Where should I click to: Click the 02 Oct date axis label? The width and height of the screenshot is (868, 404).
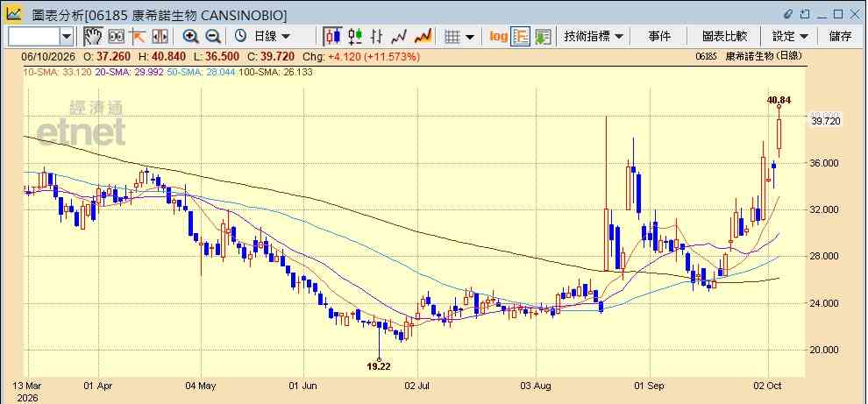[768, 386]
